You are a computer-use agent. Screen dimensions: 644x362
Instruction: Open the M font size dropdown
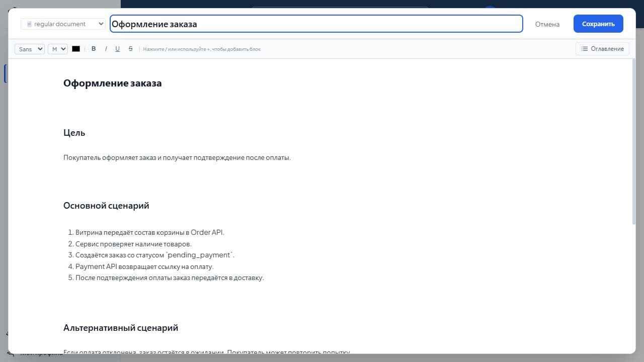coord(58,49)
